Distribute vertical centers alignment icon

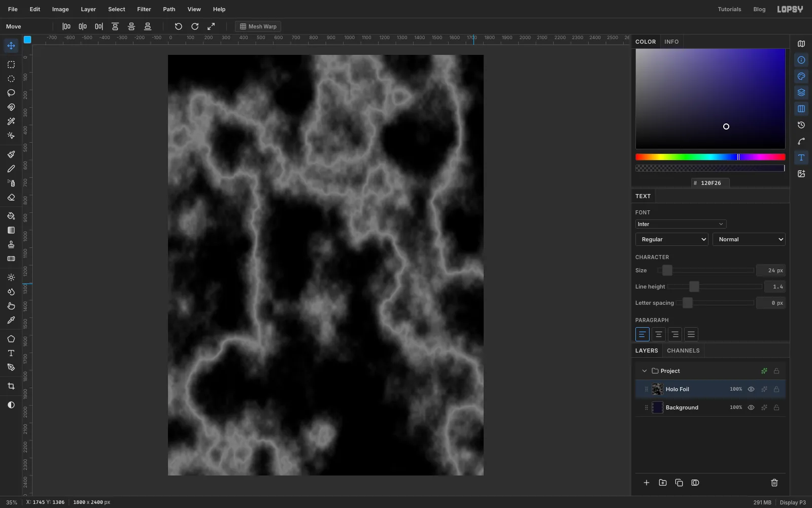click(131, 26)
